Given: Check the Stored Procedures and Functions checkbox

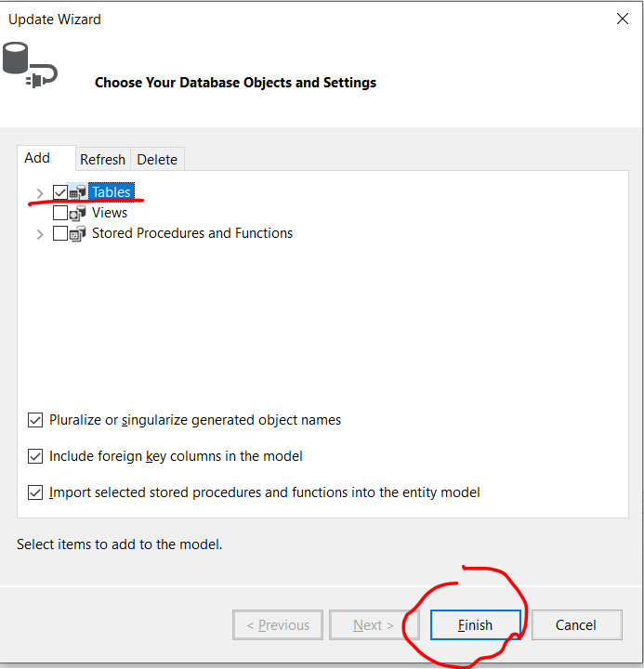Looking at the screenshot, I should pyautogui.click(x=60, y=233).
